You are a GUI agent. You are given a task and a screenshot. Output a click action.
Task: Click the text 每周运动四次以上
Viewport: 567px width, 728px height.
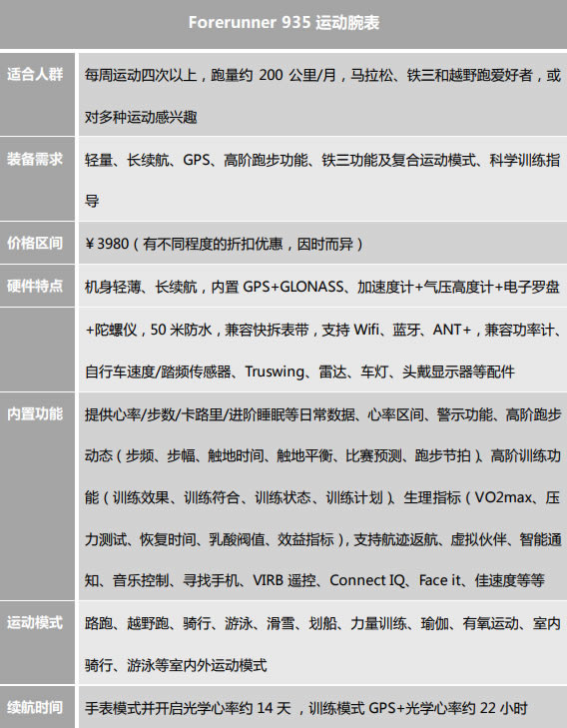pos(141,75)
